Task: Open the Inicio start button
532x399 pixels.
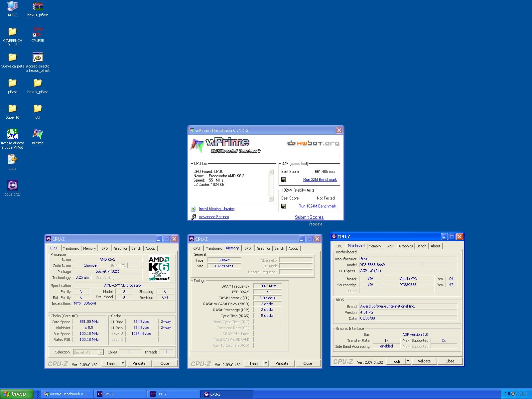Action: tap(17, 394)
